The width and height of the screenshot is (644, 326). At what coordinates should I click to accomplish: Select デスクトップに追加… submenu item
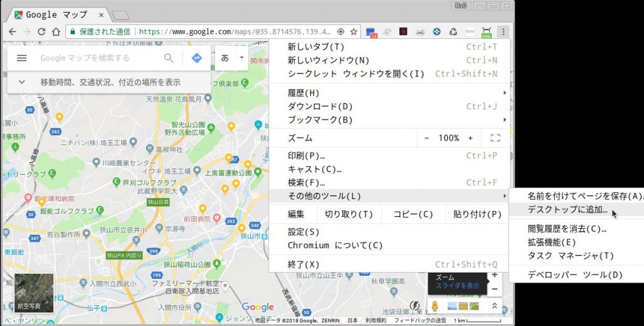click(577, 210)
